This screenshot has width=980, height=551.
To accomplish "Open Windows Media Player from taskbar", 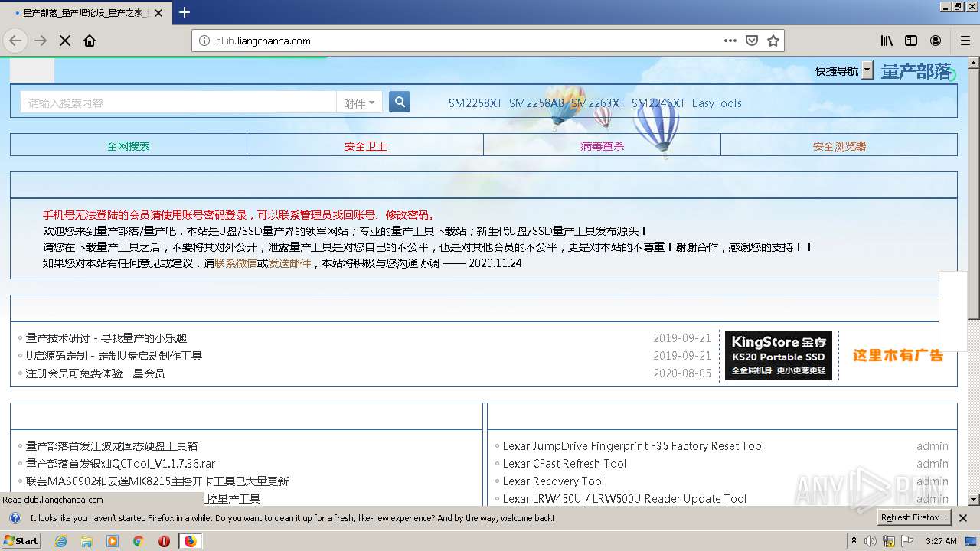I will (113, 540).
